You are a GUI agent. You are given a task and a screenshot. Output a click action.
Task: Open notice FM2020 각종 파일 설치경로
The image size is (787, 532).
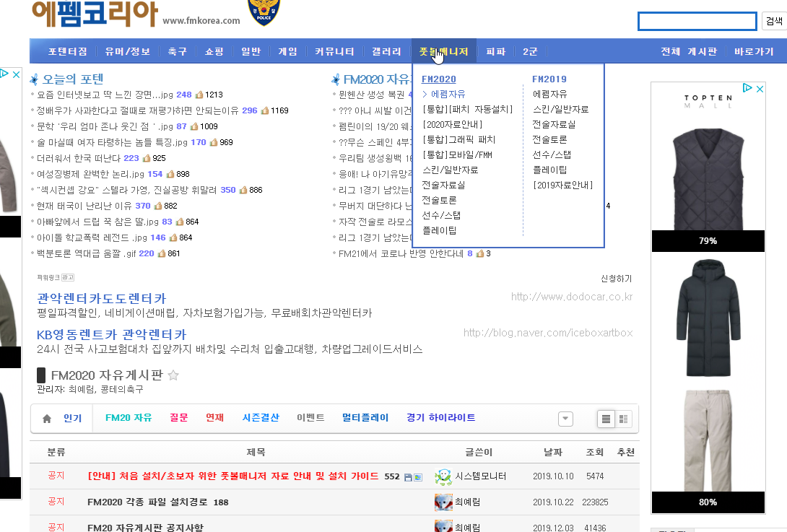click(x=149, y=502)
